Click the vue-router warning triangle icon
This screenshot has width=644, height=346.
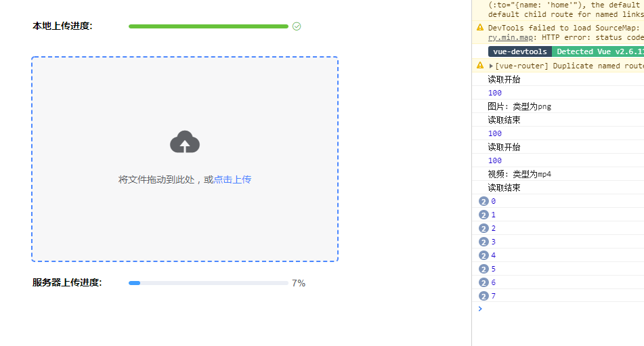tap(480, 65)
